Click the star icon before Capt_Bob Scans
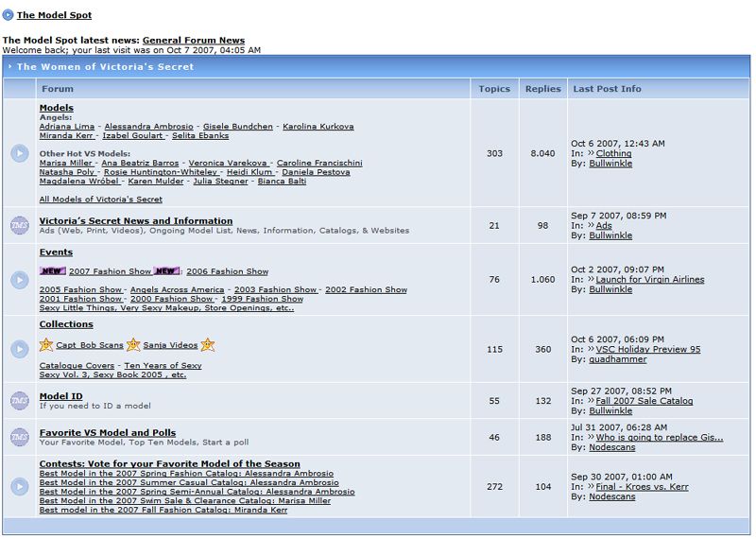This screenshot has width=756, height=539. [x=46, y=344]
